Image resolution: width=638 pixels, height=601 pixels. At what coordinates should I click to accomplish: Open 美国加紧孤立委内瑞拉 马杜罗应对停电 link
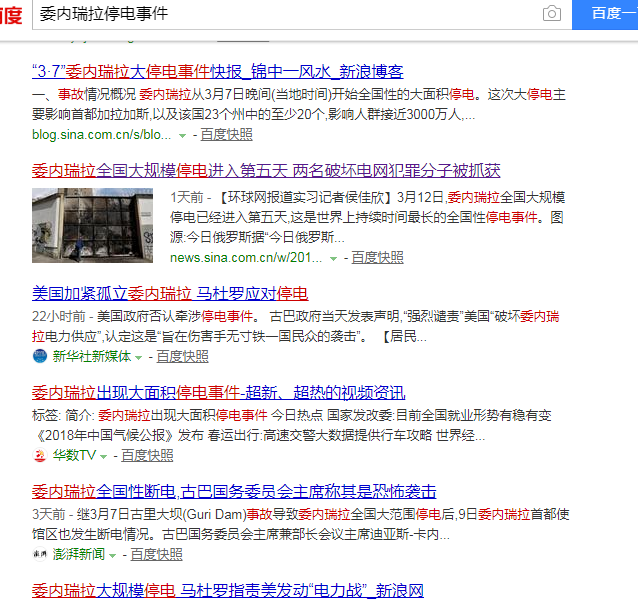[x=170, y=293]
